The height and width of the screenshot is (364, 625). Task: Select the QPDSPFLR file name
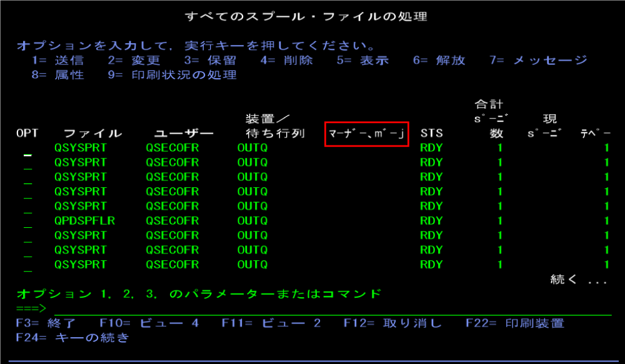(85, 221)
